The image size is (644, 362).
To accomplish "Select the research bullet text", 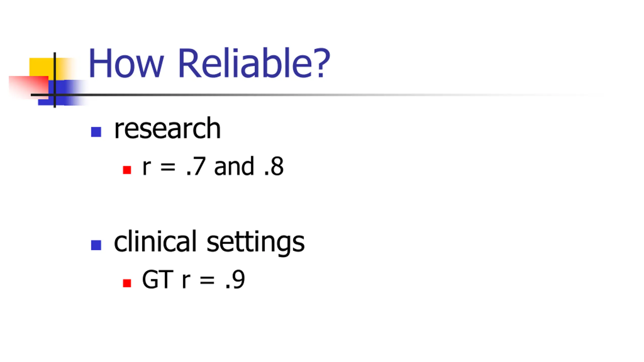I will pyautogui.click(x=167, y=128).
